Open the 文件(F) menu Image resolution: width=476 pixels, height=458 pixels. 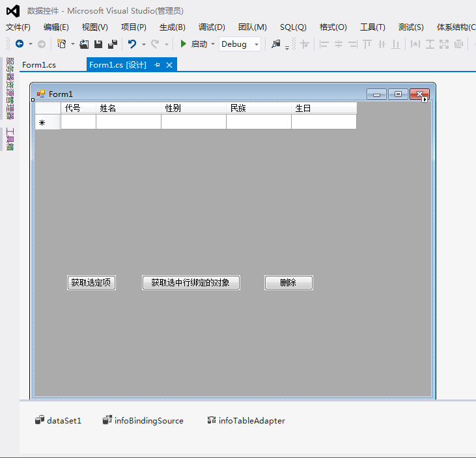pos(18,27)
